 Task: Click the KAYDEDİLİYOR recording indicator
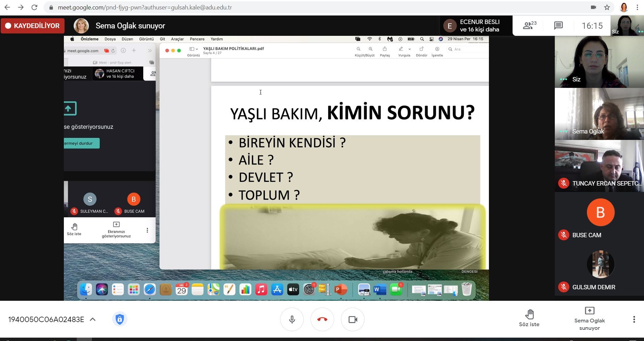point(32,26)
